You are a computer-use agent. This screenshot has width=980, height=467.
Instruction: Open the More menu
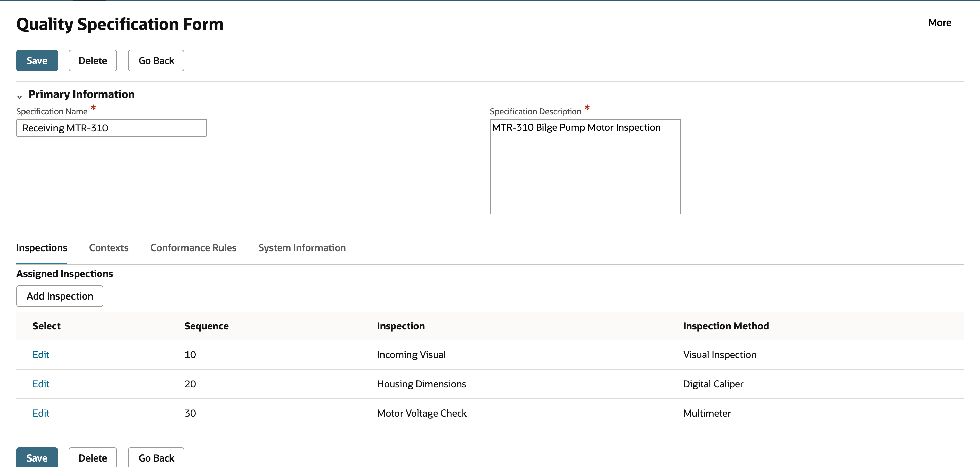(x=939, y=22)
